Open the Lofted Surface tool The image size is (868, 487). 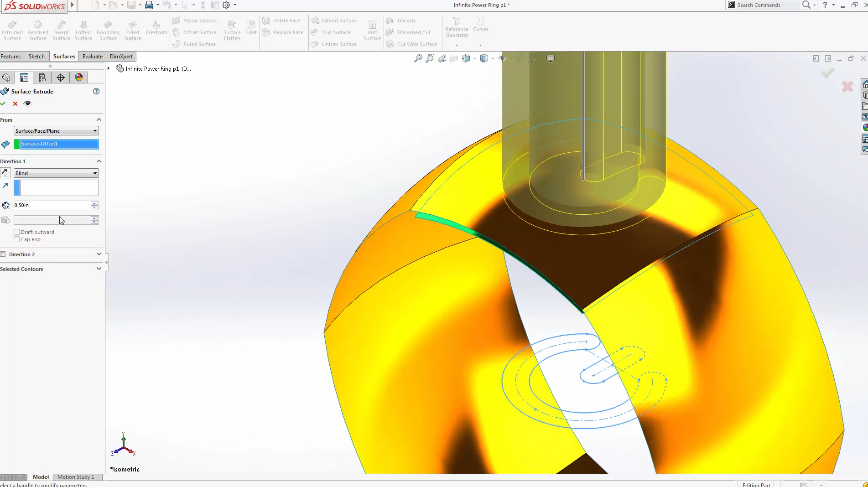[83, 29]
